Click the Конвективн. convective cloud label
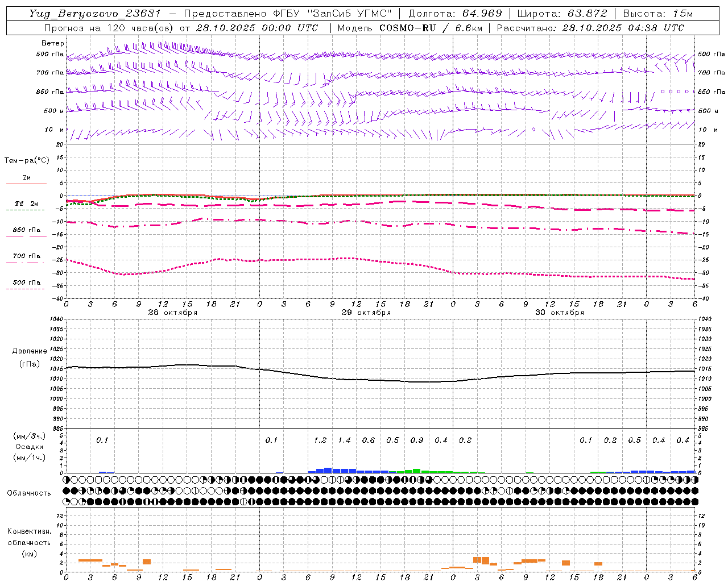 coord(29,531)
